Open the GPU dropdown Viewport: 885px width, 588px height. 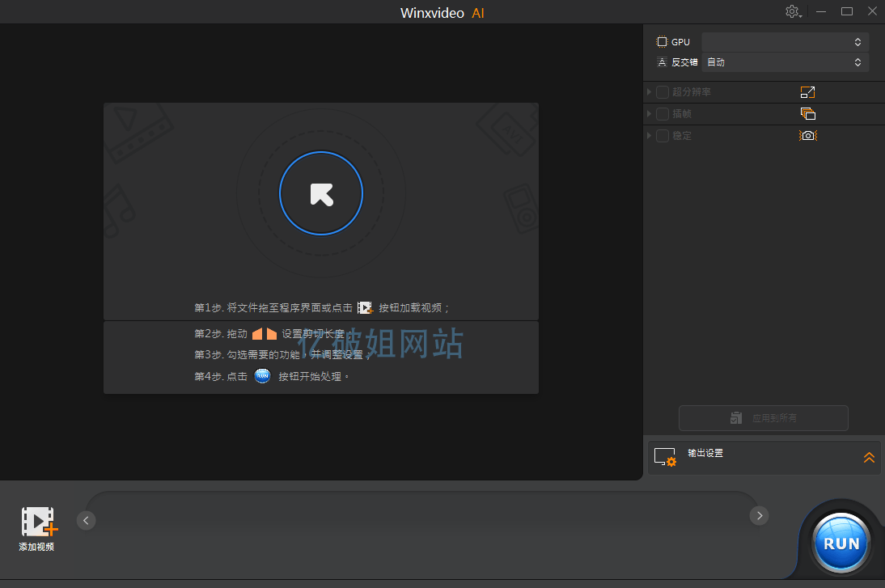785,41
